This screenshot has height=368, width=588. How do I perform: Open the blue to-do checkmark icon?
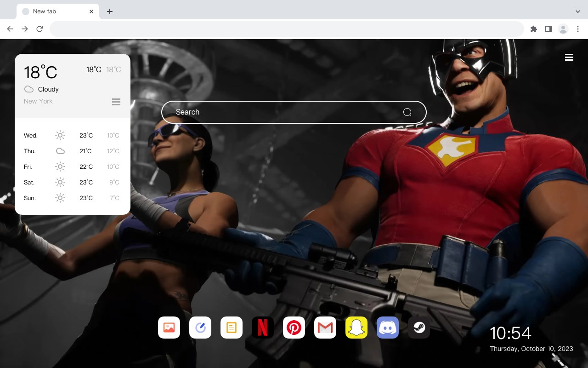(200, 328)
